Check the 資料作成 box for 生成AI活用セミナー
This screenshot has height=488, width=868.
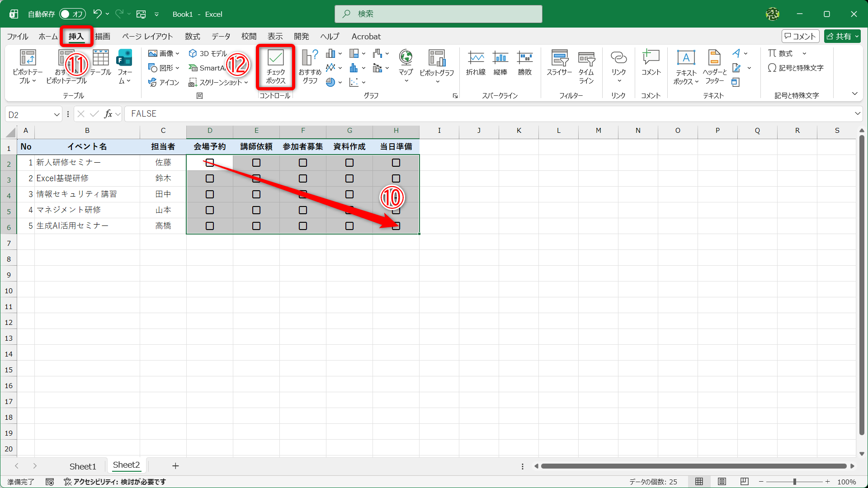[349, 226]
